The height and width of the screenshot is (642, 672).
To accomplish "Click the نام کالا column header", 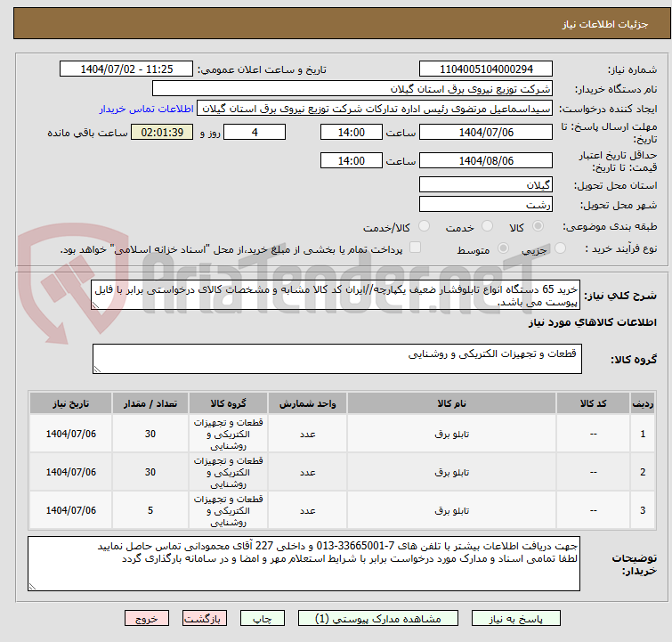I will 451,403.
